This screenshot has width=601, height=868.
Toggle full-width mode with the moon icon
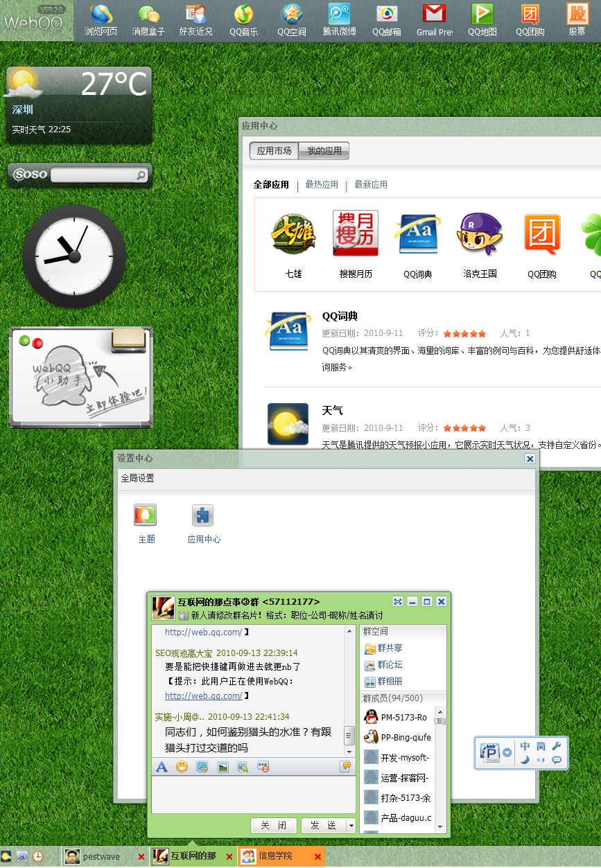click(x=525, y=760)
